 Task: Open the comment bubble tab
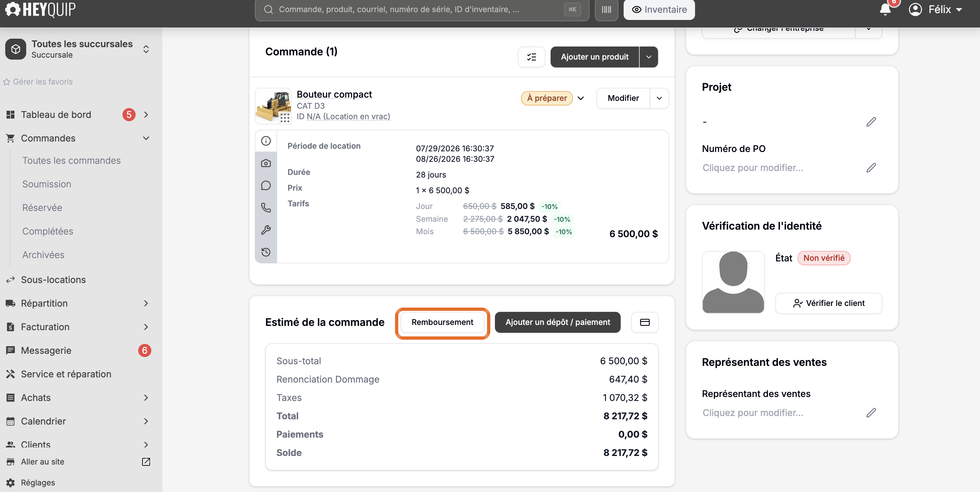point(266,185)
